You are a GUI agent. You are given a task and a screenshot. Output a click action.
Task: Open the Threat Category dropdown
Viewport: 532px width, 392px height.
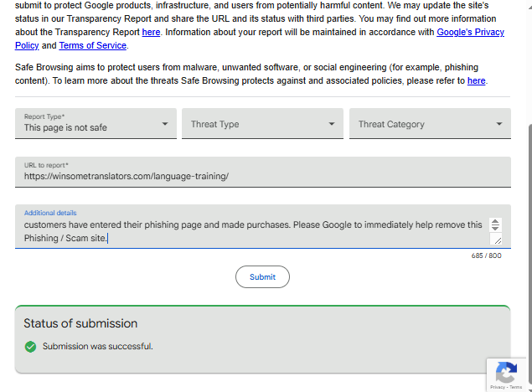(429, 124)
